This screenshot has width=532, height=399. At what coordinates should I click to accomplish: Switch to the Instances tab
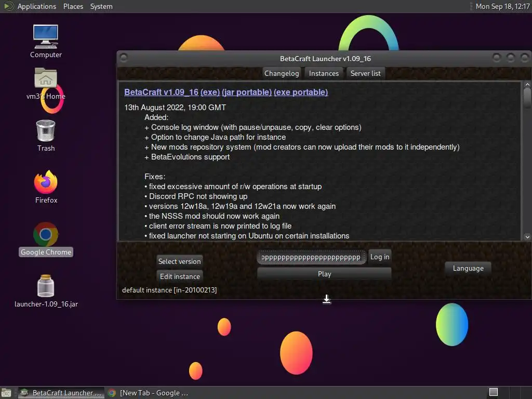pyautogui.click(x=324, y=73)
